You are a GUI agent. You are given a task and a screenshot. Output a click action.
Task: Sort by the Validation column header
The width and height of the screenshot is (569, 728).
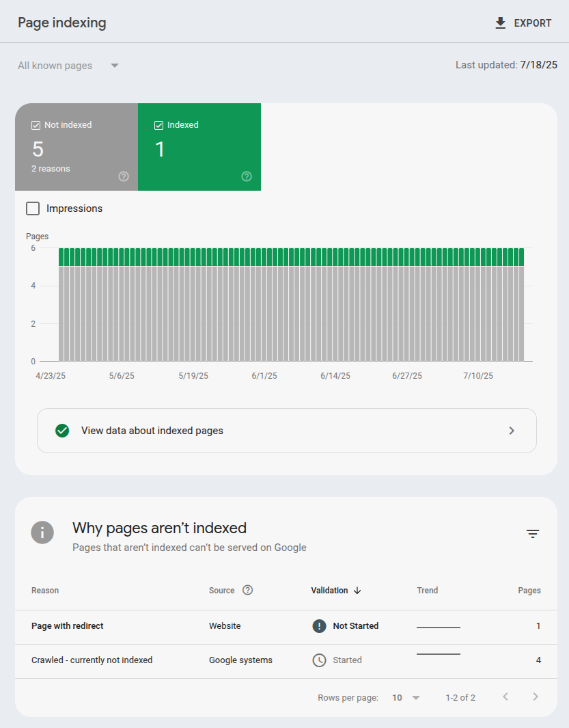pos(329,591)
